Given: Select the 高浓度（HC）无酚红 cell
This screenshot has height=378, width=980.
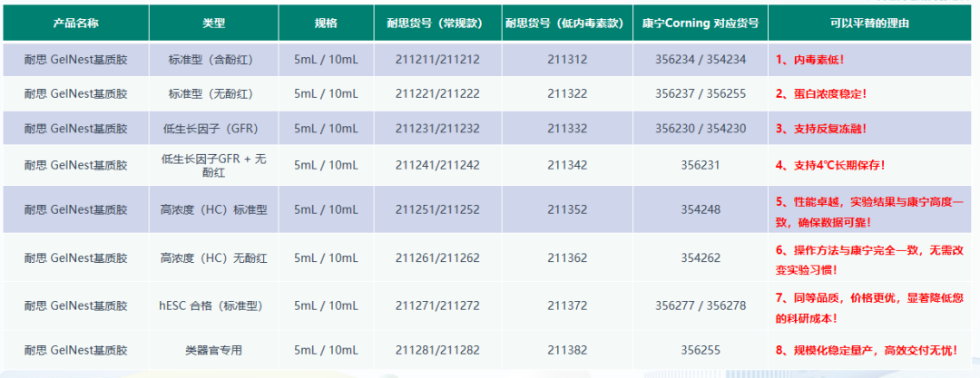Looking at the screenshot, I should (214, 257).
